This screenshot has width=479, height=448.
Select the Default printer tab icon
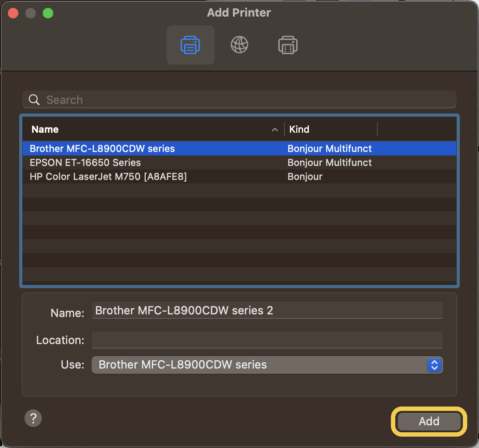point(190,45)
